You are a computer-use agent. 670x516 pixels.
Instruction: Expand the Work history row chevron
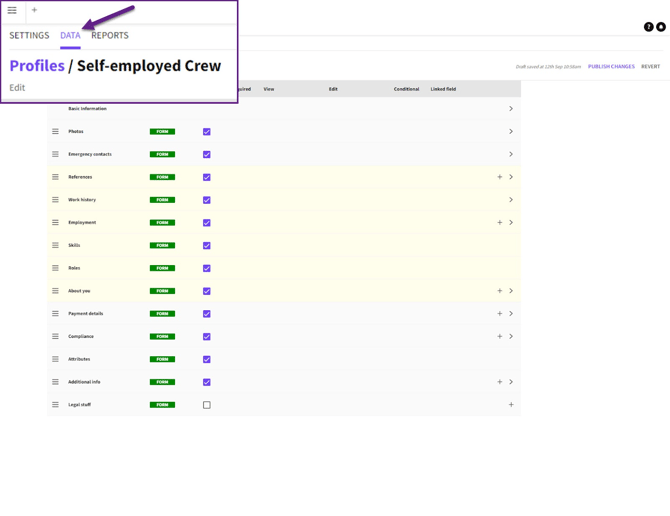tap(511, 200)
